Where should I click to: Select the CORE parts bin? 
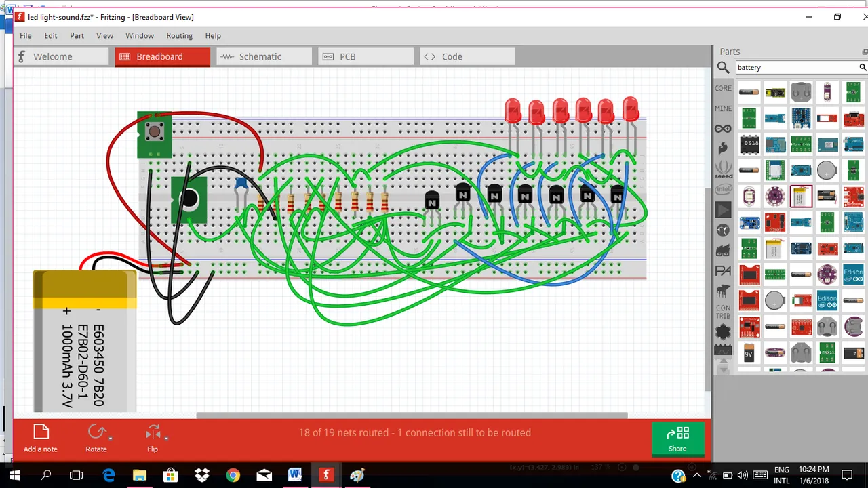723,88
